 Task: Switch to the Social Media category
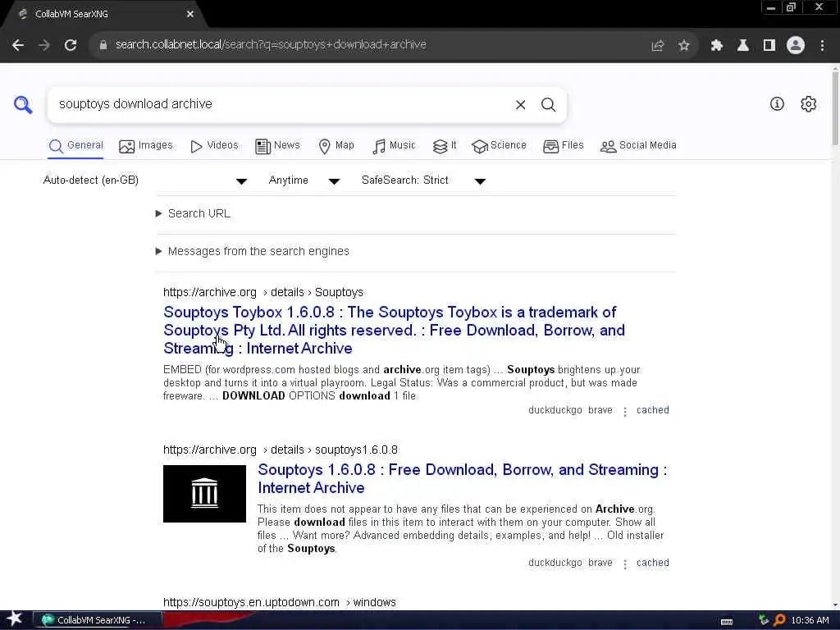tap(638, 146)
